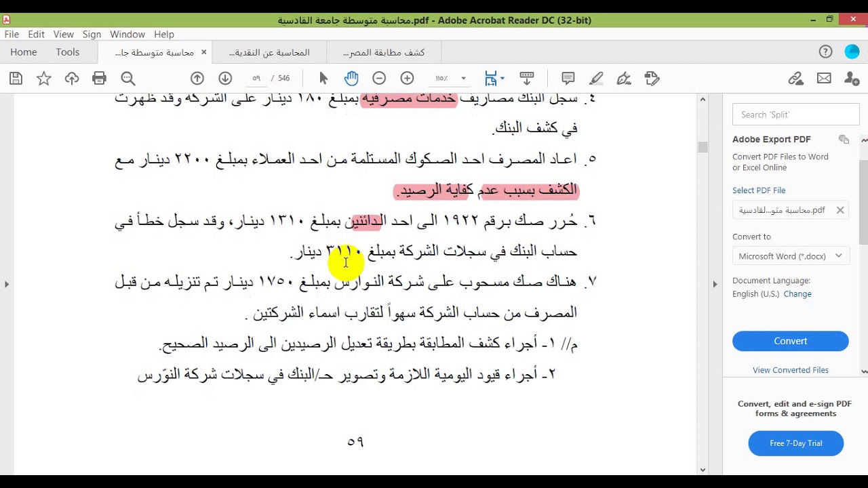Click the right pane scrollbar thumb
This screenshot has width=868, height=488.
[863, 201]
